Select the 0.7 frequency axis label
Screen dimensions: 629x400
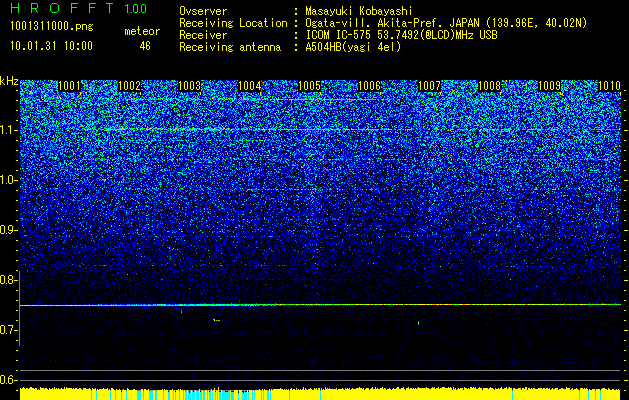click(8, 330)
